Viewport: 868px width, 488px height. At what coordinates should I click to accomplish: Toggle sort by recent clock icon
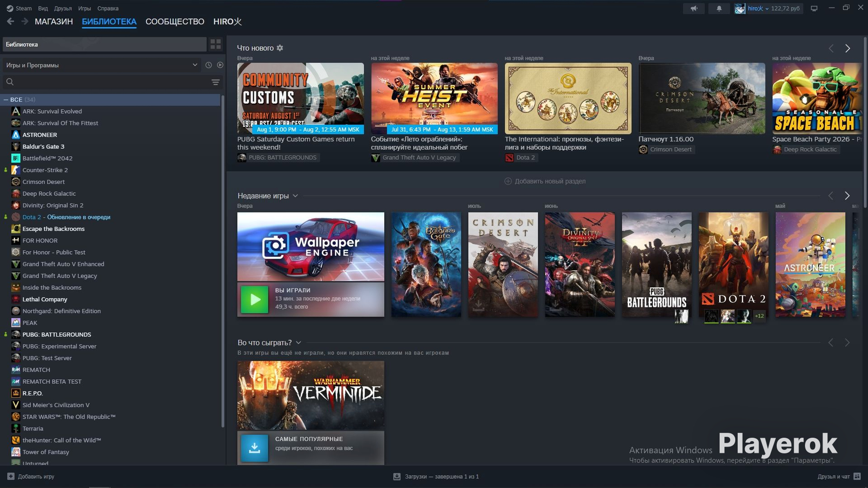pos(208,65)
